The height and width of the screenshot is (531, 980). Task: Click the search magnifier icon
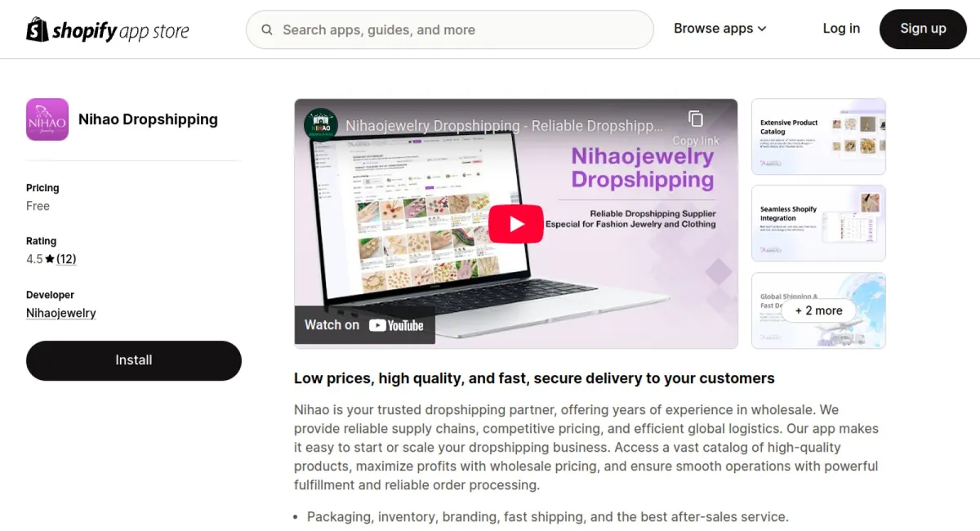[x=267, y=30]
